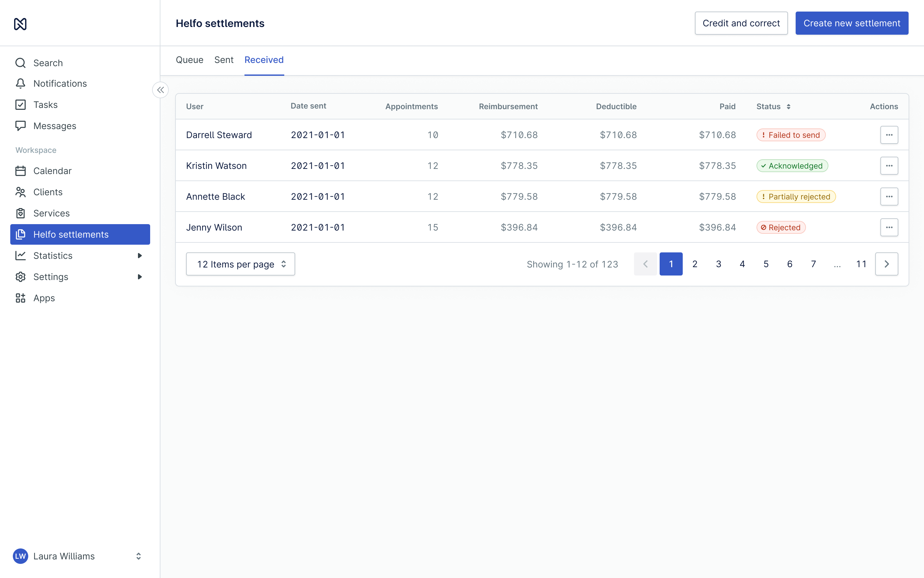Open actions menu for Kristin Watson
This screenshot has width=924, height=578.
889,166
